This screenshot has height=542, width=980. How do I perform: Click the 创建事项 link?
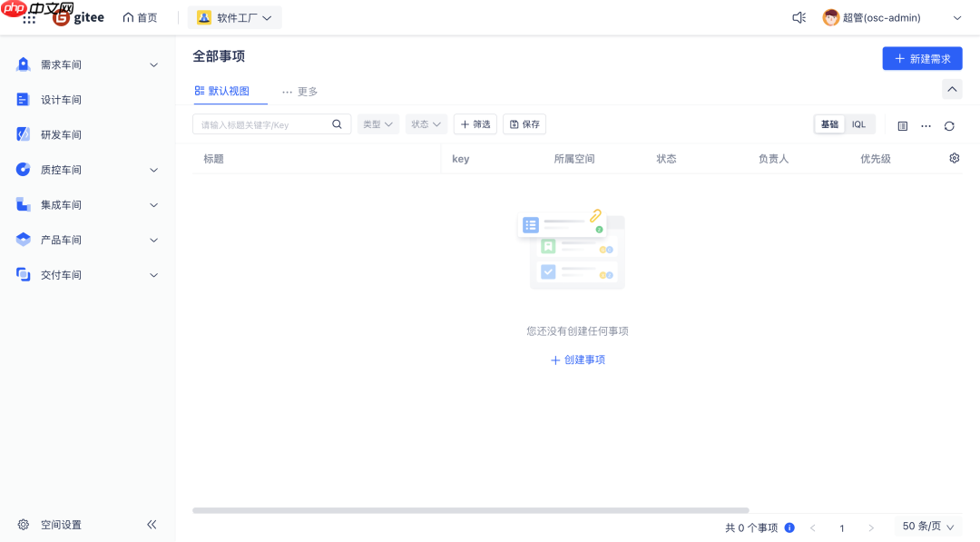tap(577, 360)
